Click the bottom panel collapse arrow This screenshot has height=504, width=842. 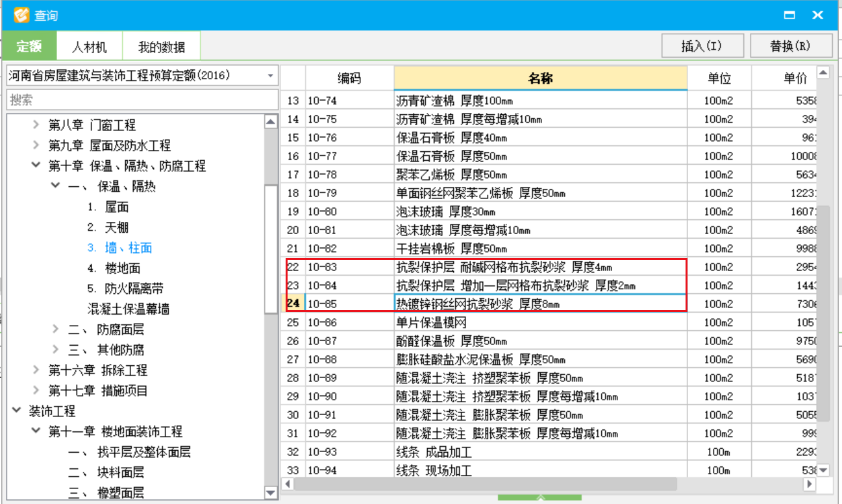540,498
